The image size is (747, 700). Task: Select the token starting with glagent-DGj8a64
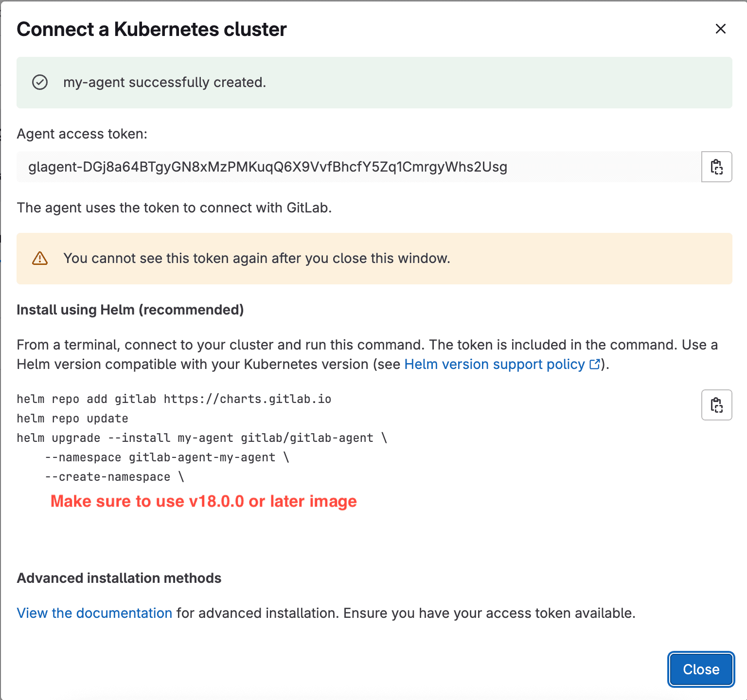click(267, 167)
